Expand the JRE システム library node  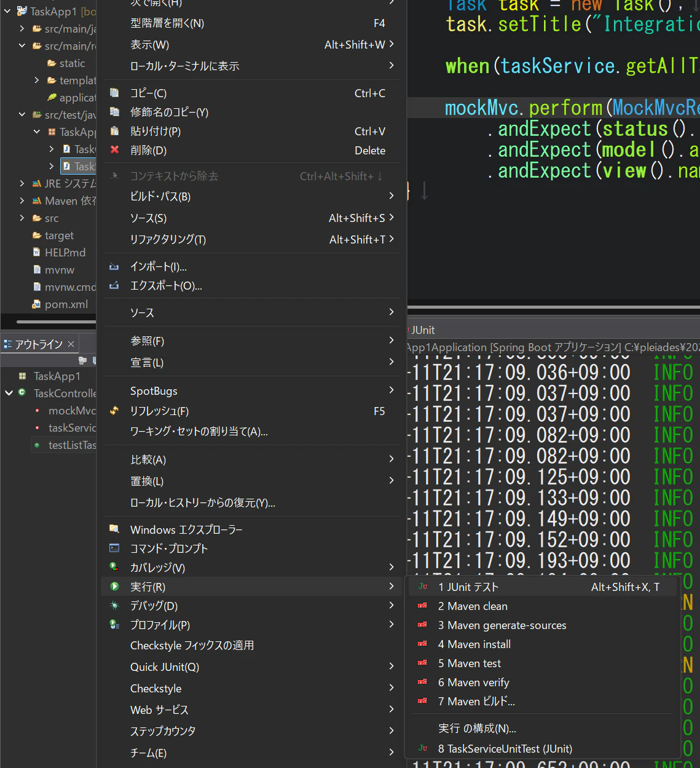point(22,184)
